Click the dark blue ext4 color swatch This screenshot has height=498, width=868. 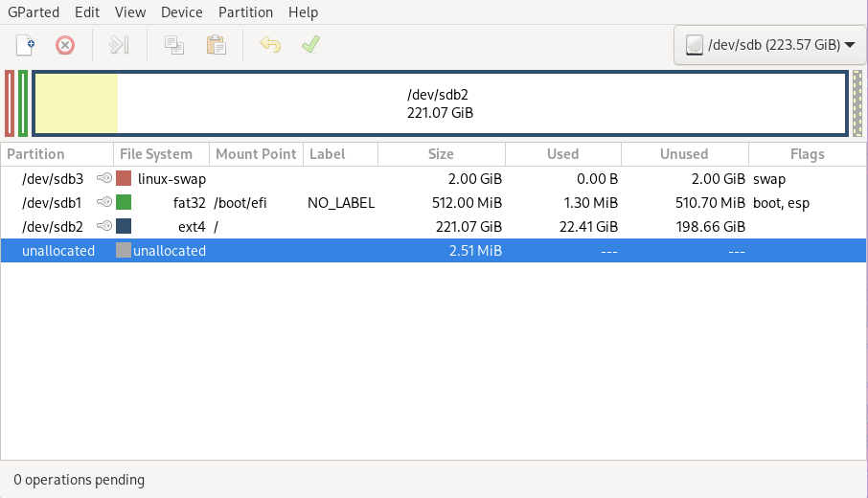pyautogui.click(x=124, y=226)
